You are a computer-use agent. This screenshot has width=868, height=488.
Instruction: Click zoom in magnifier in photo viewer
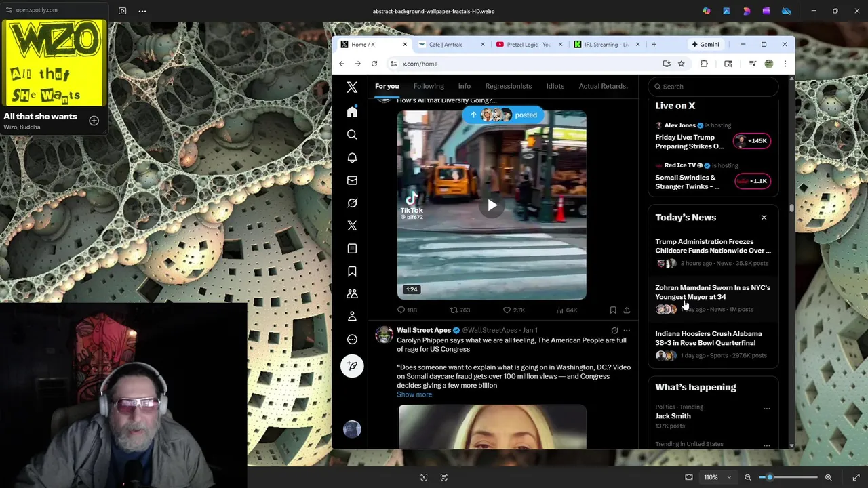click(828, 477)
